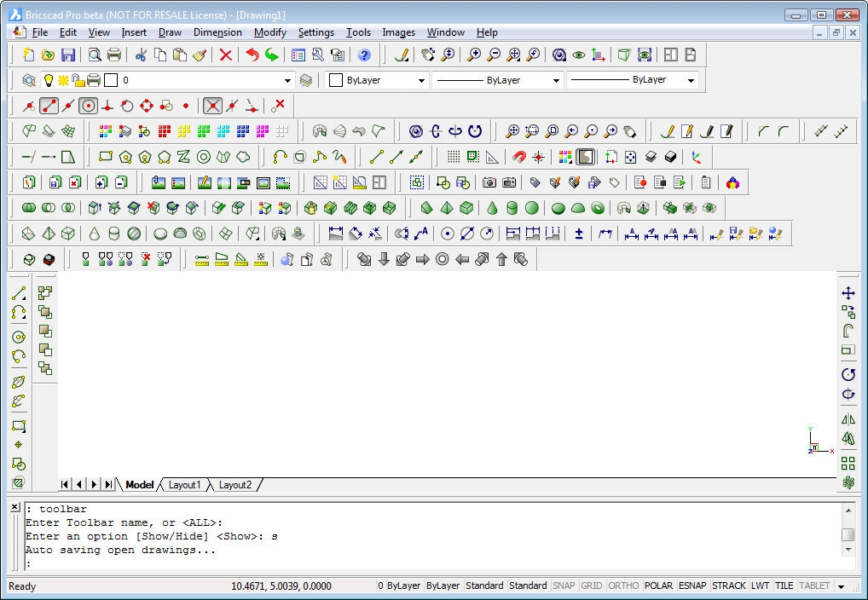Toggle SNAP in the status bar

[564, 586]
